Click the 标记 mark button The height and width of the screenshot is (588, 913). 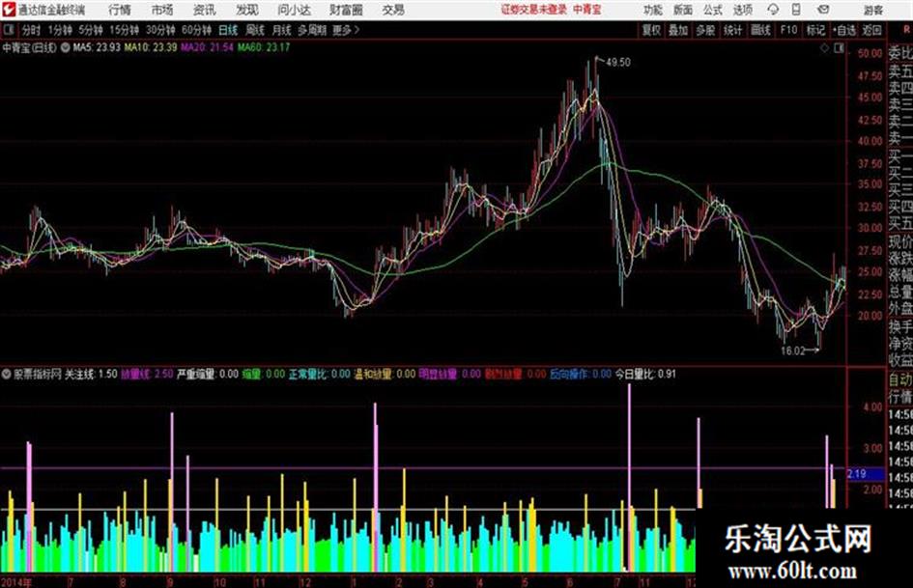coord(815,30)
